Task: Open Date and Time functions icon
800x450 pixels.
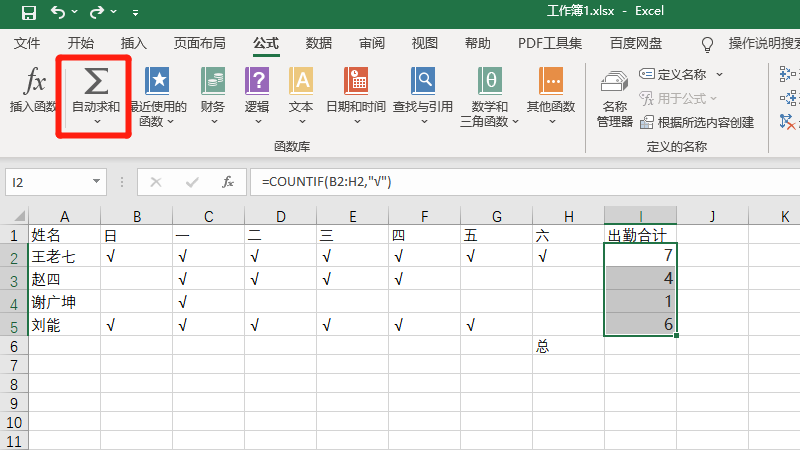Action: click(355, 81)
